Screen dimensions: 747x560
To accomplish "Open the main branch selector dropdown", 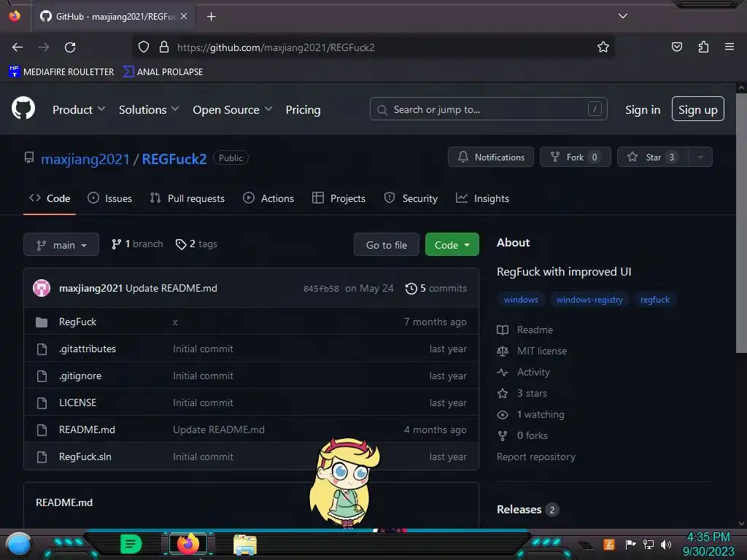I will [61, 244].
